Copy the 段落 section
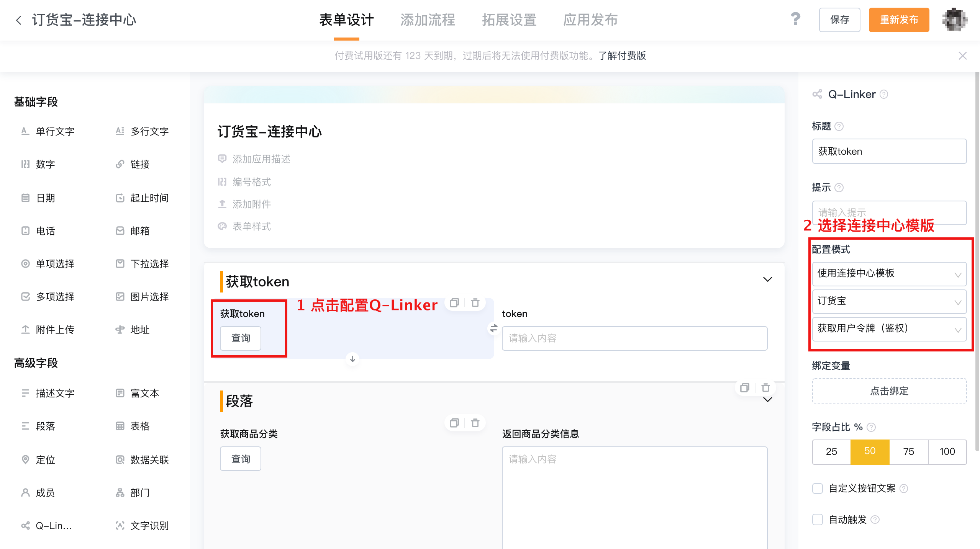The image size is (980, 549). pyautogui.click(x=744, y=388)
